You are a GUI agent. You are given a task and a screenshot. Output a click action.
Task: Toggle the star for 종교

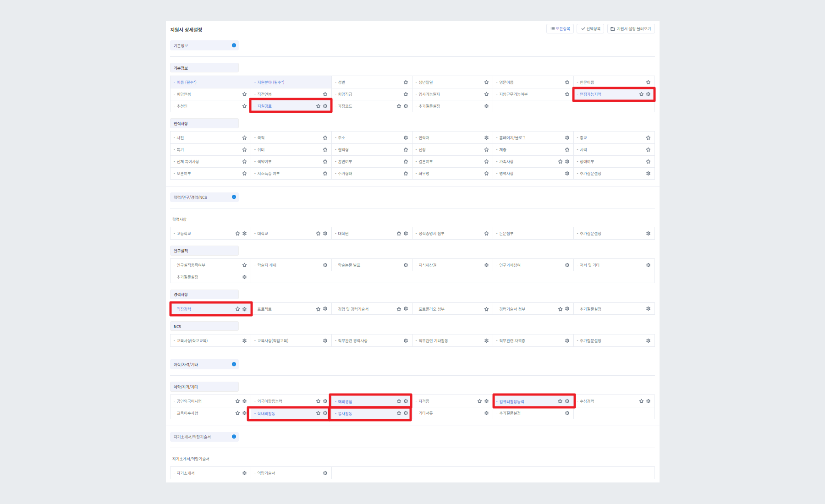tap(648, 138)
